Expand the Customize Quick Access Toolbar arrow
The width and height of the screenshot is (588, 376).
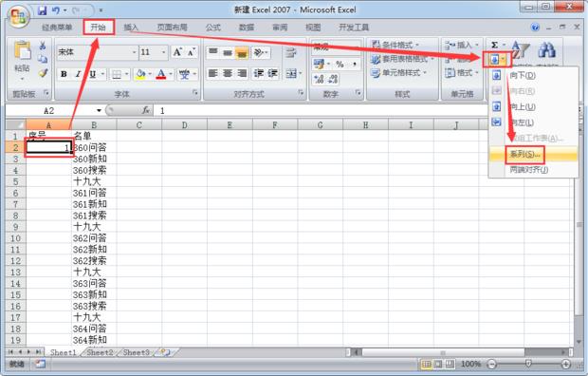coord(101,10)
